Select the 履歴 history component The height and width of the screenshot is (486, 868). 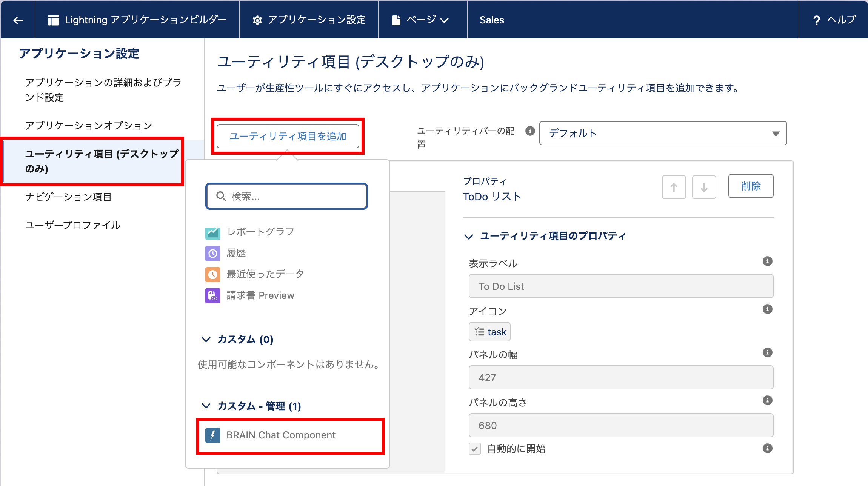point(236,253)
